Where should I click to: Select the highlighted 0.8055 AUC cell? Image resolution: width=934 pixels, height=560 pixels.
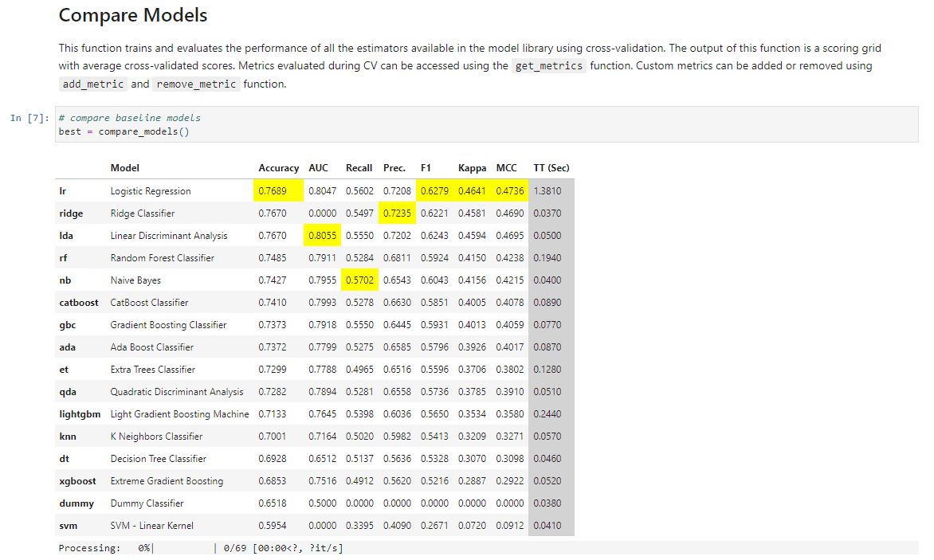point(323,236)
